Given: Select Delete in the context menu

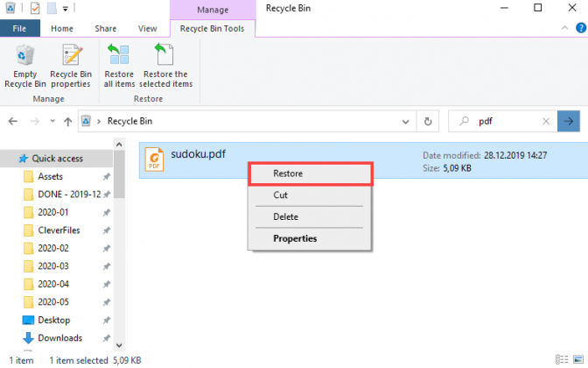Looking at the screenshot, I should tap(285, 216).
